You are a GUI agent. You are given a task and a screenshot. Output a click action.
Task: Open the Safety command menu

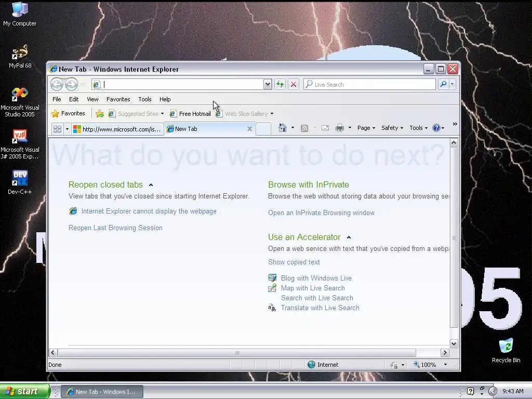pos(392,128)
